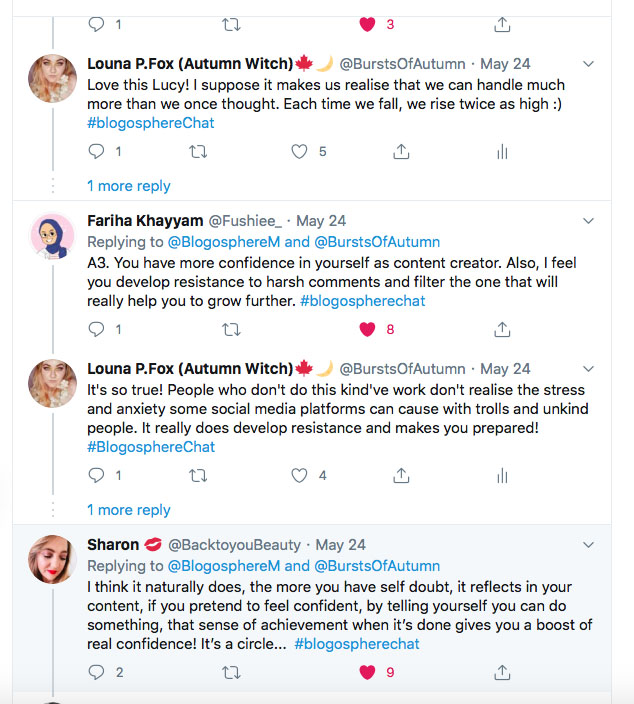Screen dimensions: 634x704
Task: Share Sharon's tweet about confidence
Action: [x=502, y=672]
